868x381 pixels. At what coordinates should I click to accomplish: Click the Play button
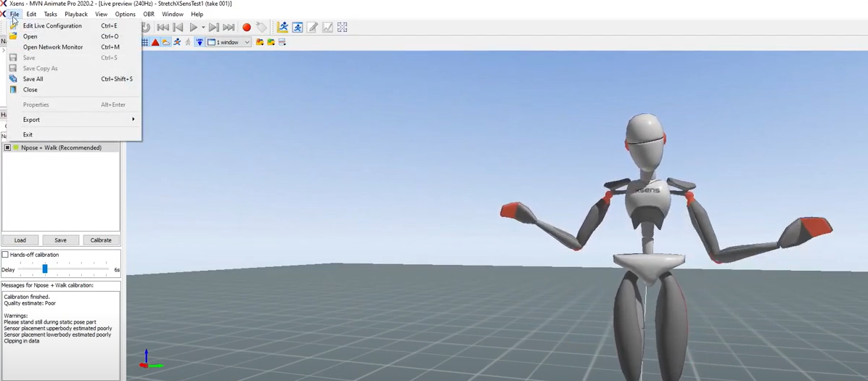pos(193,27)
